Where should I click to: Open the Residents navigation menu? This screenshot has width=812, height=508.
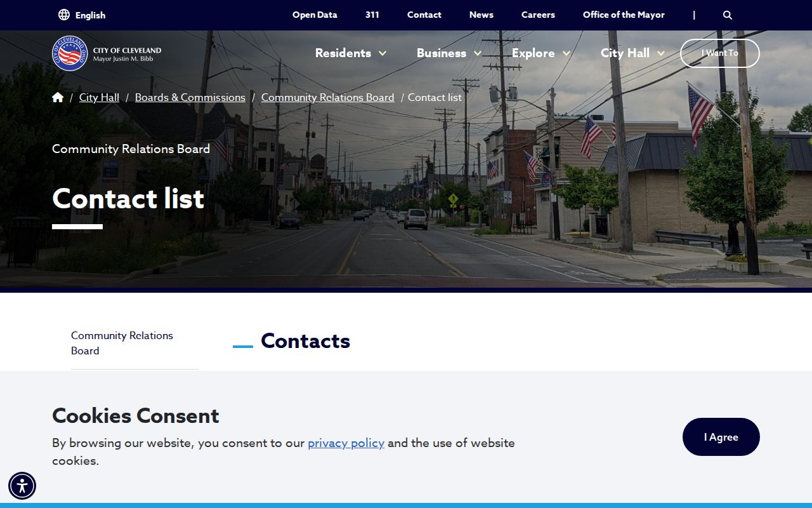coord(343,53)
